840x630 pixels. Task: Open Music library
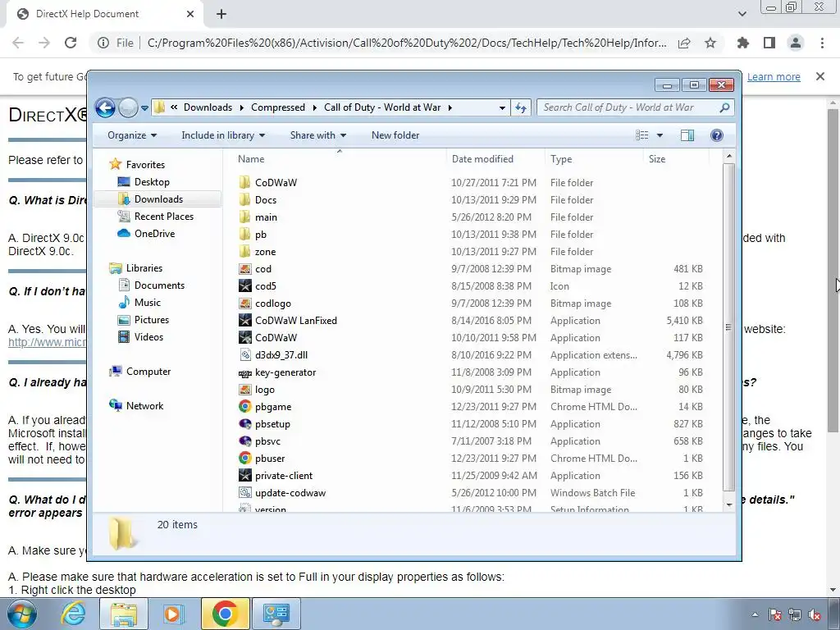point(148,303)
